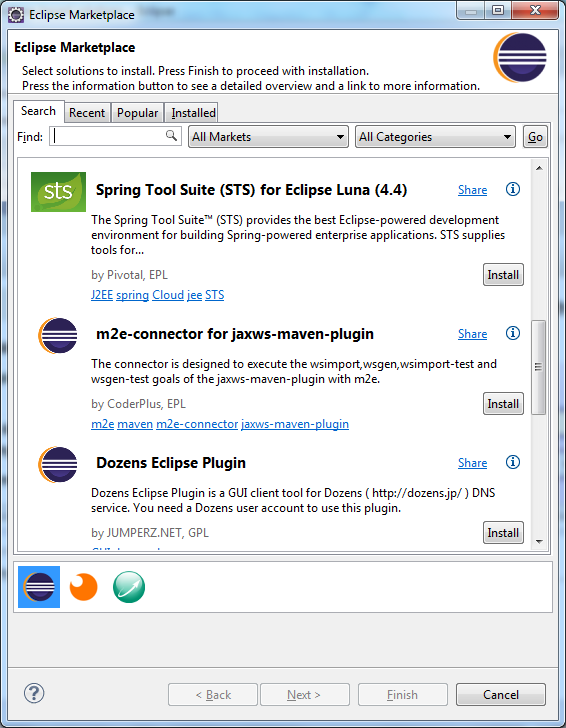Screen dimensions: 566x728
Task: Click the Spring Tool Suite (STS) title
Action: click(251, 190)
